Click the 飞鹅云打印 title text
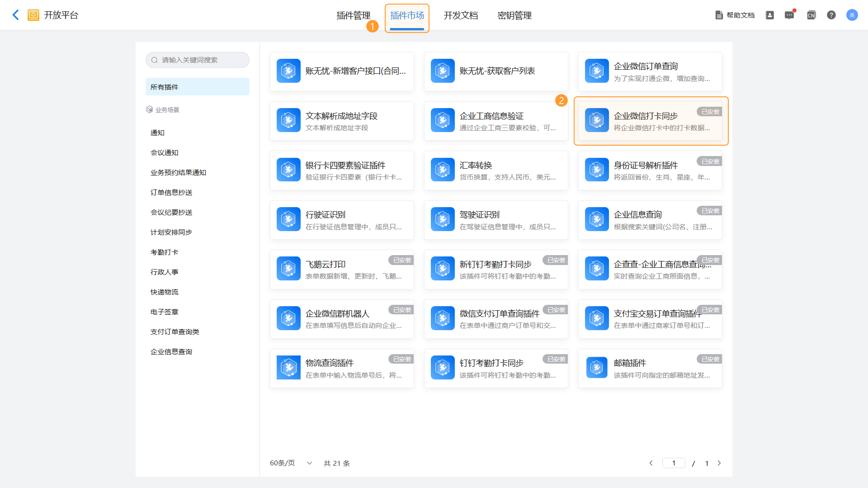 [325, 264]
